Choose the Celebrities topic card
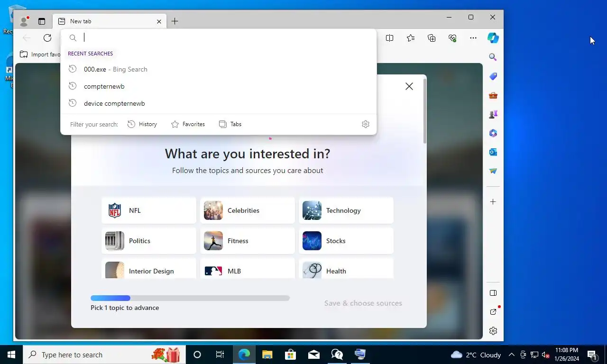 tap(248, 210)
